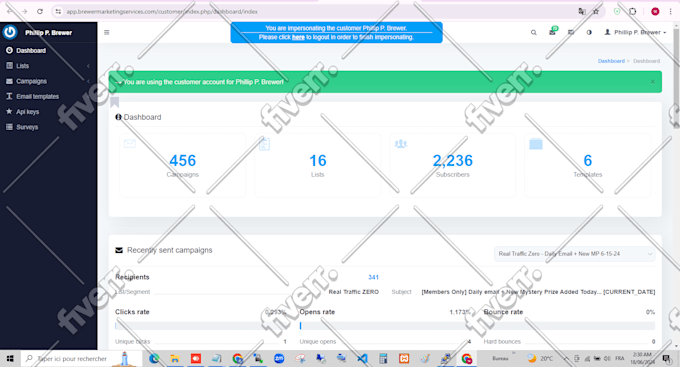Open Microsoft Edge from the taskbar

(x=154, y=358)
